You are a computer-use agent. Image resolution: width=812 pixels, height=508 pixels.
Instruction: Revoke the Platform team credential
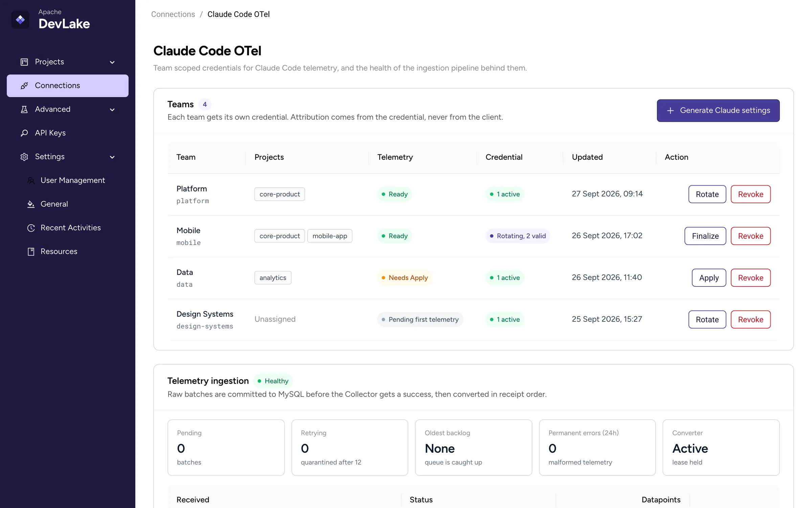pos(750,194)
